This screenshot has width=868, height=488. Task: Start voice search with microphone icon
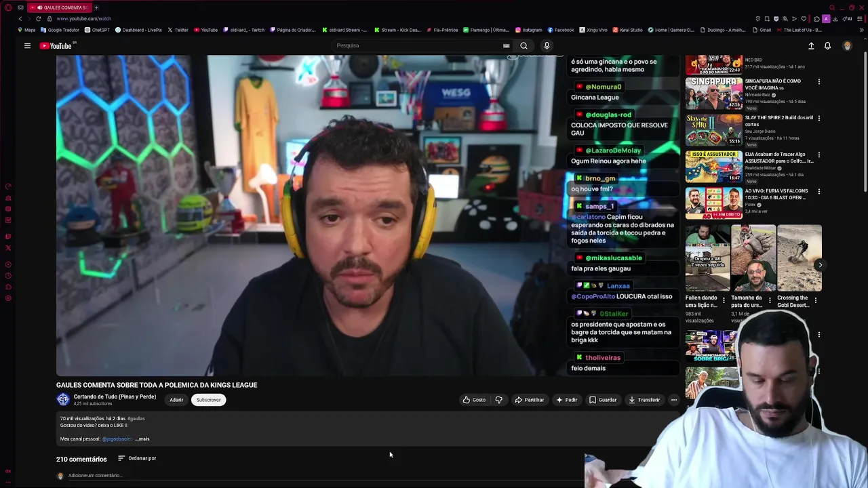547,45
